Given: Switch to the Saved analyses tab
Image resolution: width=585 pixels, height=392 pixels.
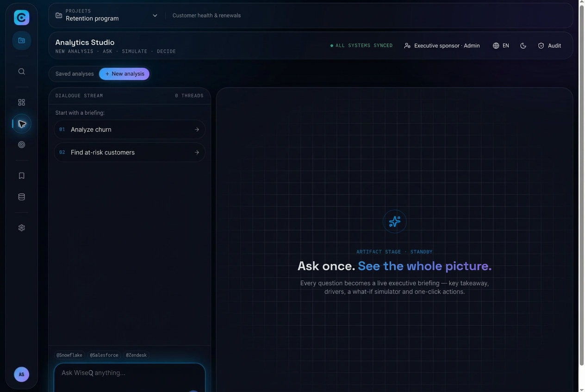Looking at the screenshot, I should click(75, 74).
